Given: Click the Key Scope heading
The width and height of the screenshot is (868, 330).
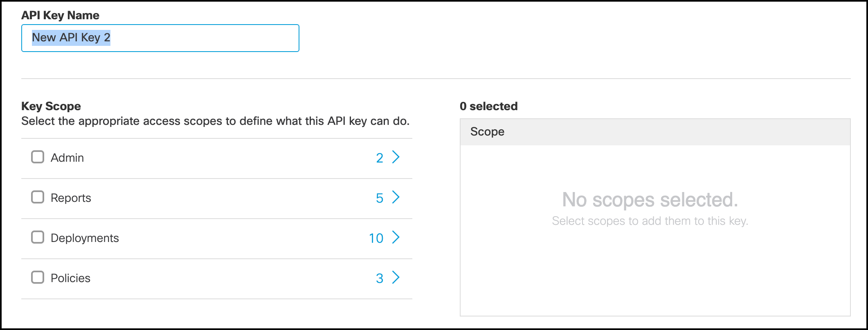Looking at the screenshot, I should [51, 106].
